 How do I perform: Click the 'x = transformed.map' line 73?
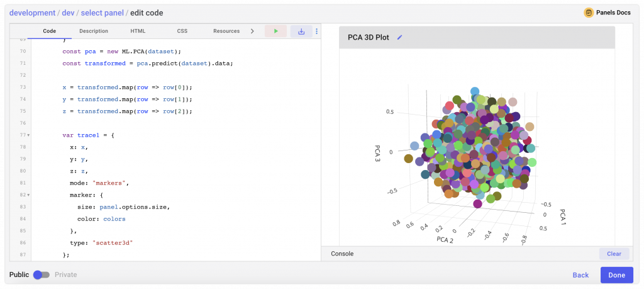point(127,87)
